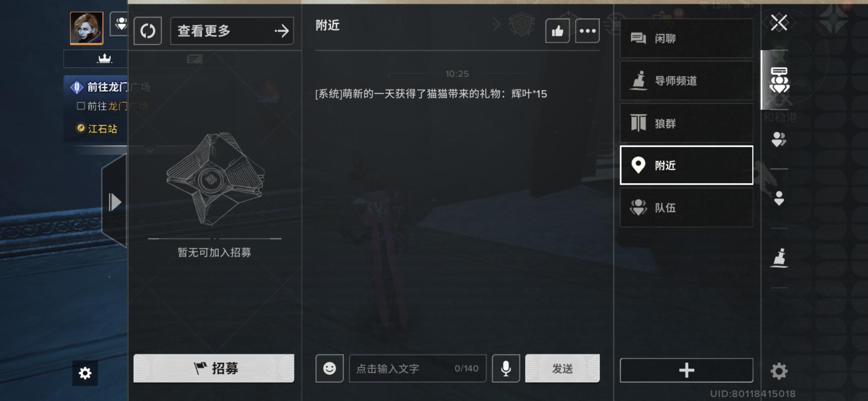Select the two-people friends icon in sidebar

[779, 140]
